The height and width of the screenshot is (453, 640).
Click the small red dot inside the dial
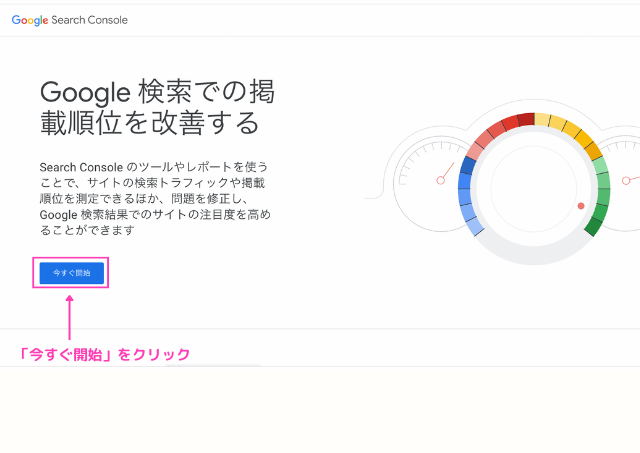581,206
